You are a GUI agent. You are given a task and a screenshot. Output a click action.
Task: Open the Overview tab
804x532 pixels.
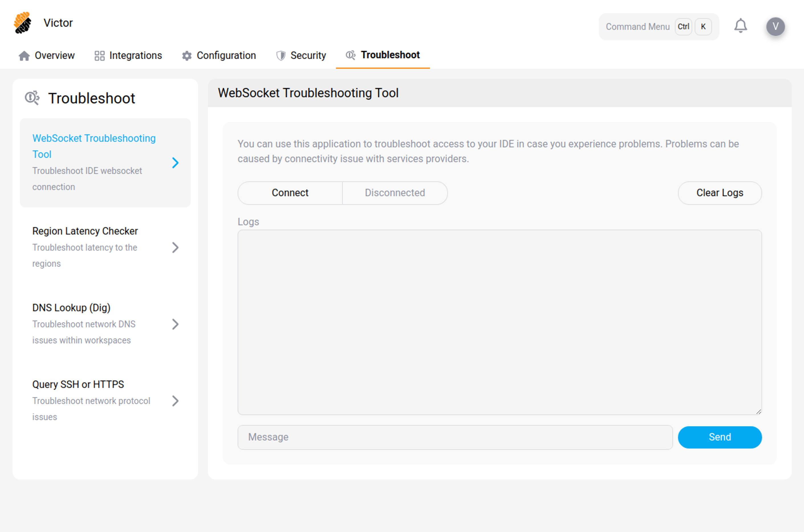(55, 56)
